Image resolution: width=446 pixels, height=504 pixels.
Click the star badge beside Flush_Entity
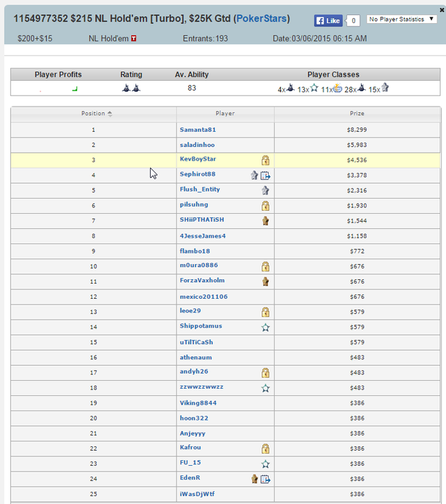[265, 191]
